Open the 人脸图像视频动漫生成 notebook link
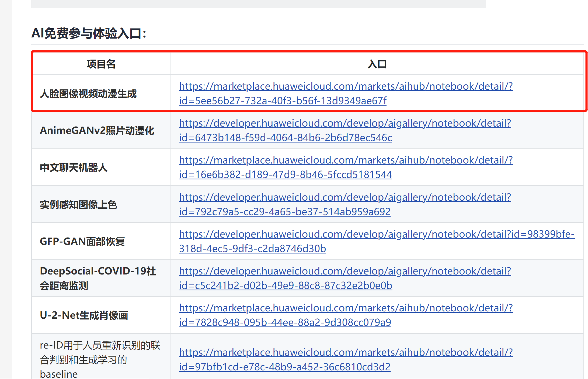The image size is (588, 379). [x=346, y=86]
